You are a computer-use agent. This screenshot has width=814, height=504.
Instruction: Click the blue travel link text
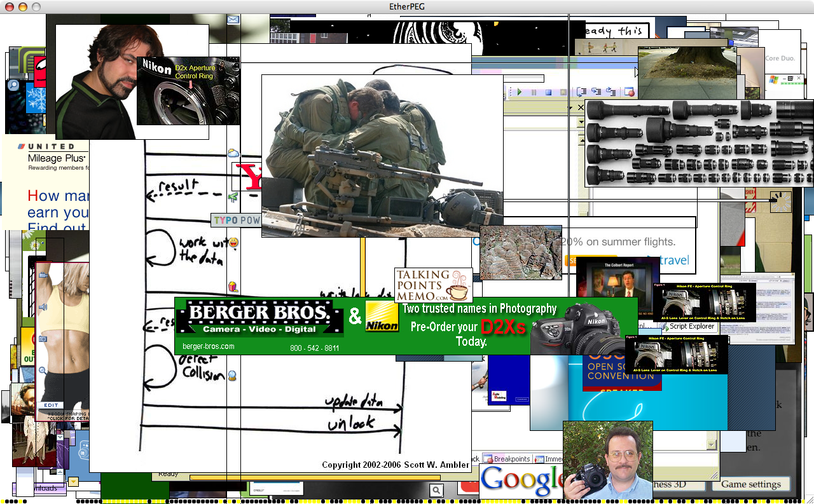pyautogui.click(x=674, y=260)
